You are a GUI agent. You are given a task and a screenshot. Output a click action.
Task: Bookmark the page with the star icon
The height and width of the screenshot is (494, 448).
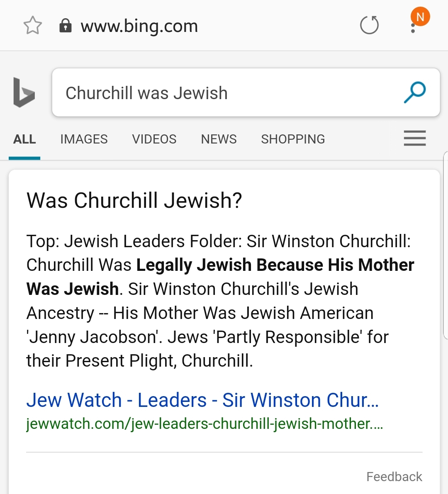pos(33,26)
